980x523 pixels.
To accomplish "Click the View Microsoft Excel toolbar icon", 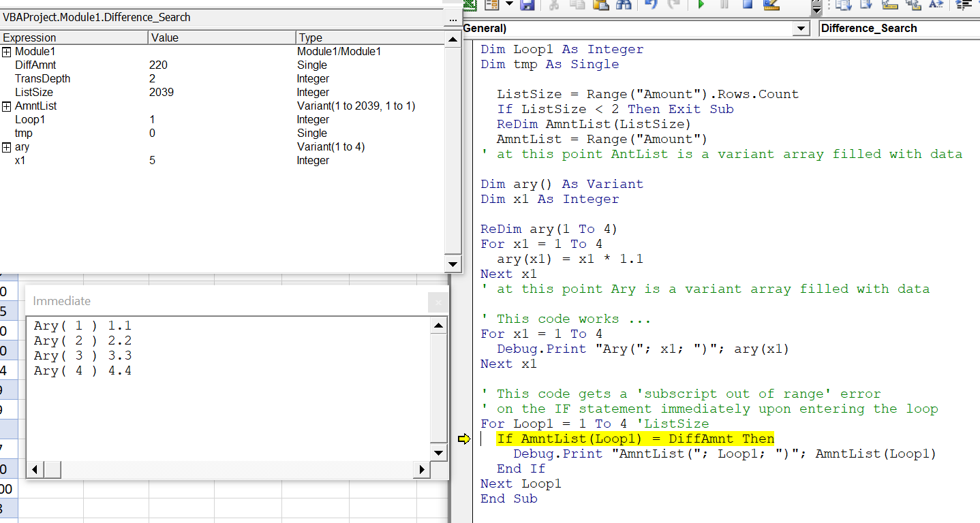I will [469, 4].
